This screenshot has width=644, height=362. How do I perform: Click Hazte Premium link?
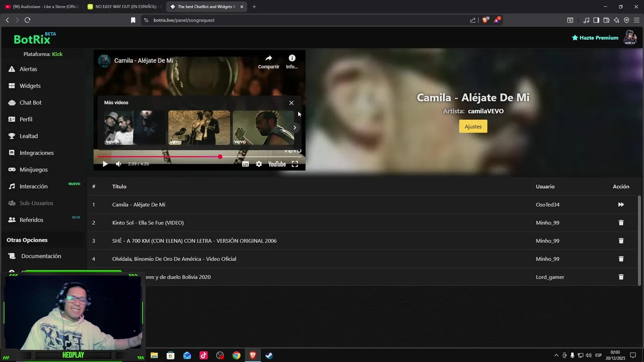595,38
